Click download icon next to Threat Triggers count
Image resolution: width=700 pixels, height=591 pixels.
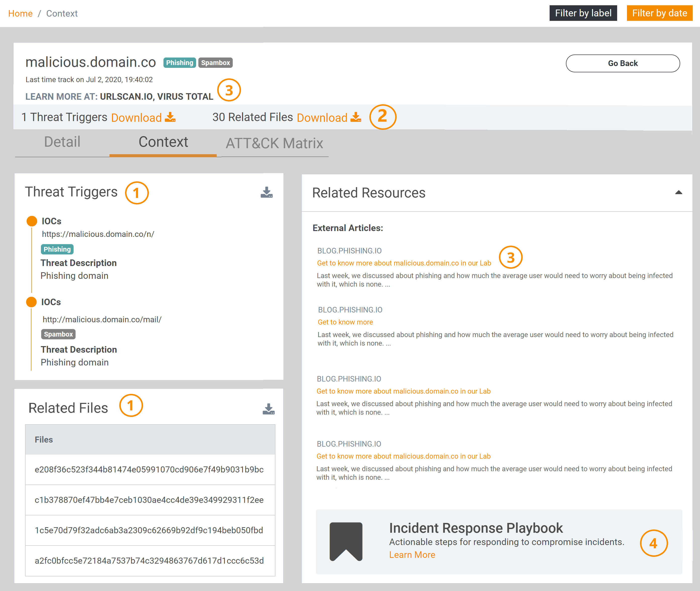point(170,117)
